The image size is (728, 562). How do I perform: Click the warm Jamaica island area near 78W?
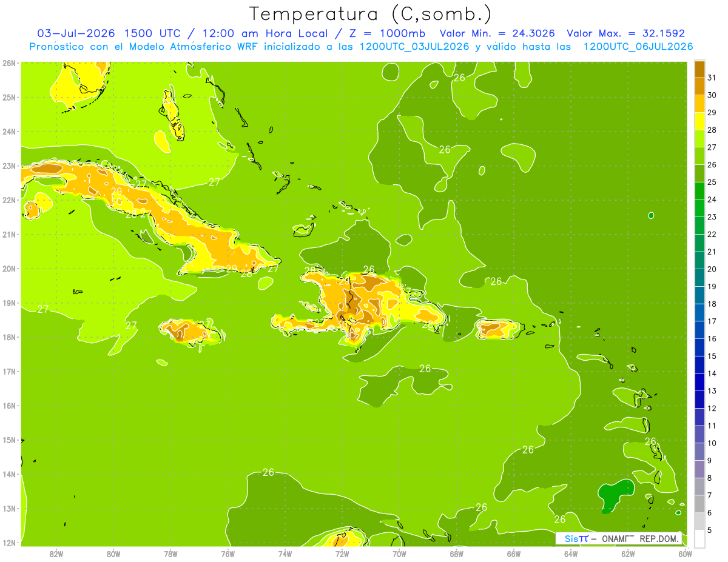pyautogui.click(x=190, y=331)
